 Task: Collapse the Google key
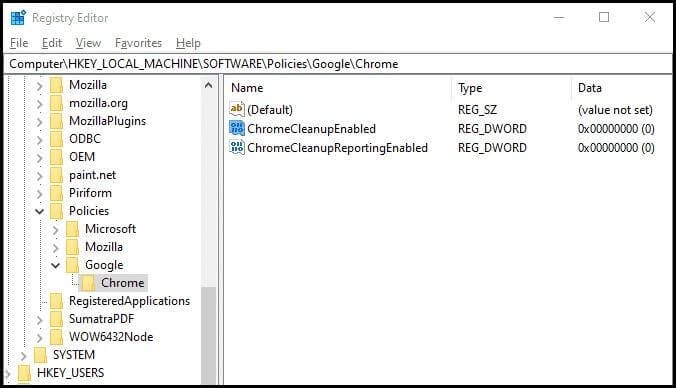56,265
